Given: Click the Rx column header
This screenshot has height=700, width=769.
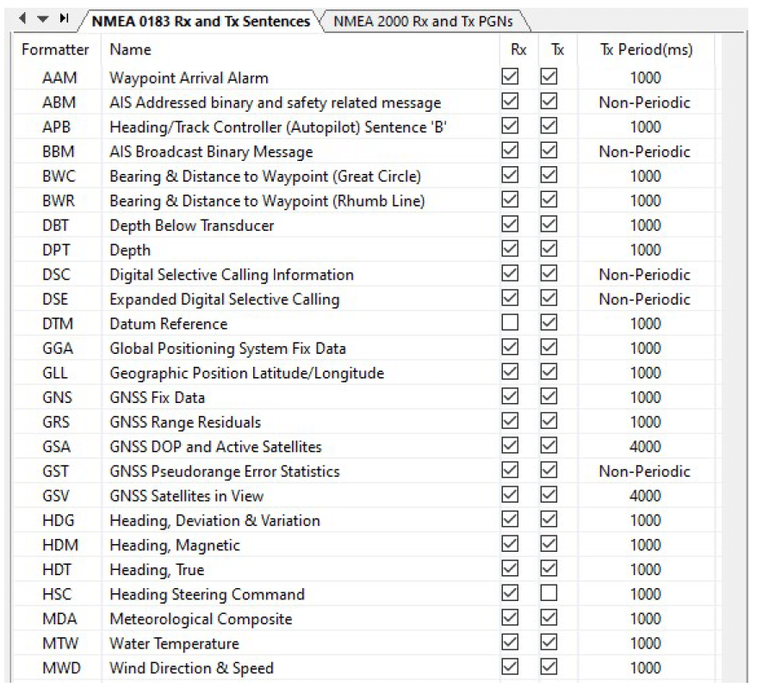Looking at the screenshot, I should coord(518,50).
